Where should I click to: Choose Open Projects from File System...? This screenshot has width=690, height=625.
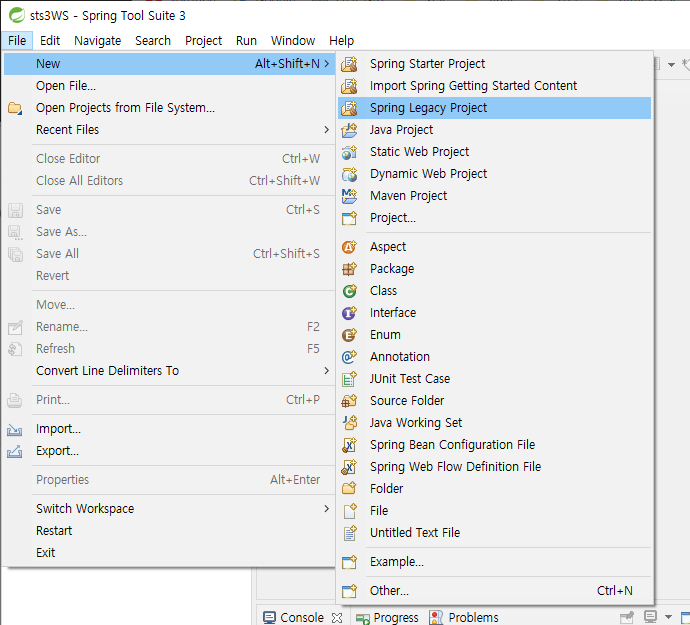169,108
